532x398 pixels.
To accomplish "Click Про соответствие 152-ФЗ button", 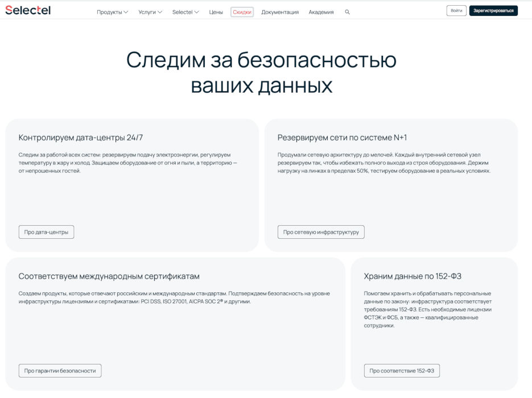I will [402, 371].
